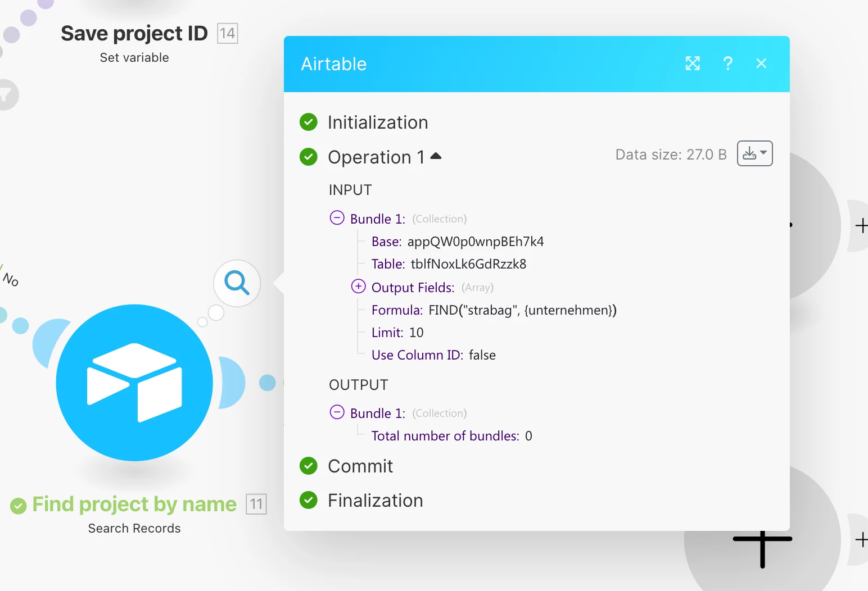This screenshot has height=591, width=868.
Task: Click the Finalization step
Action: pos(375,501)
